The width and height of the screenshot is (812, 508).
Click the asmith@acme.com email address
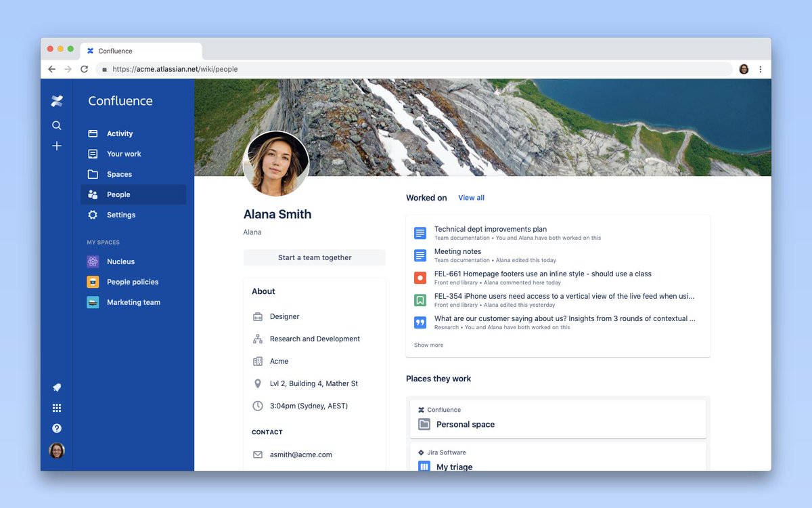[301, 454]
